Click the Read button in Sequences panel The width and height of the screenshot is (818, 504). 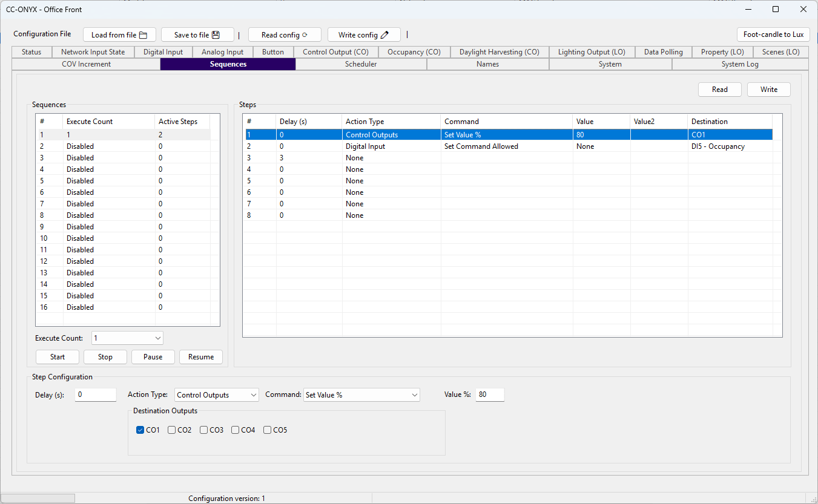tap(720, 90)
